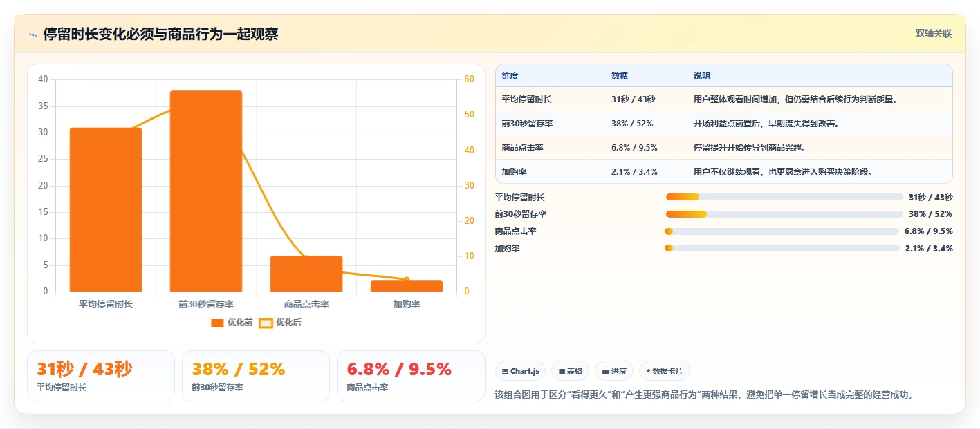Click the title 停留时长变化必须与商品行为一起观察
The image size is (980, 429).
[160, 34]
